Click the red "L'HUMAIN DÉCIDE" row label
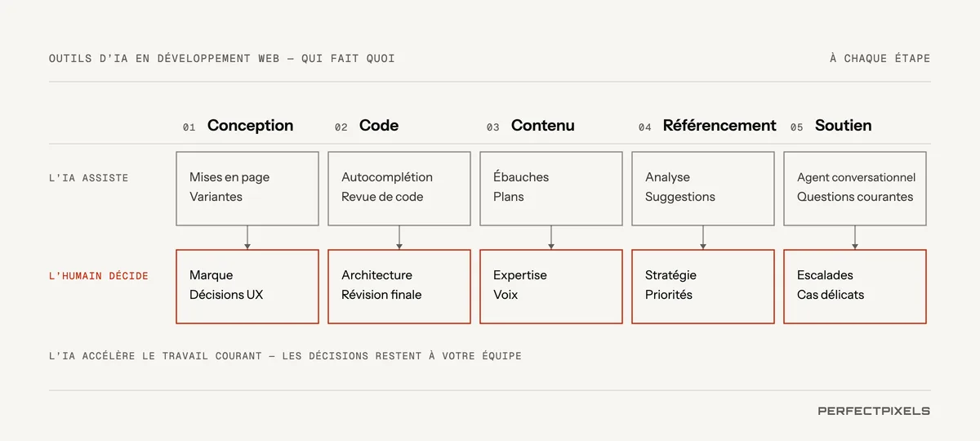 click(99, 276)
